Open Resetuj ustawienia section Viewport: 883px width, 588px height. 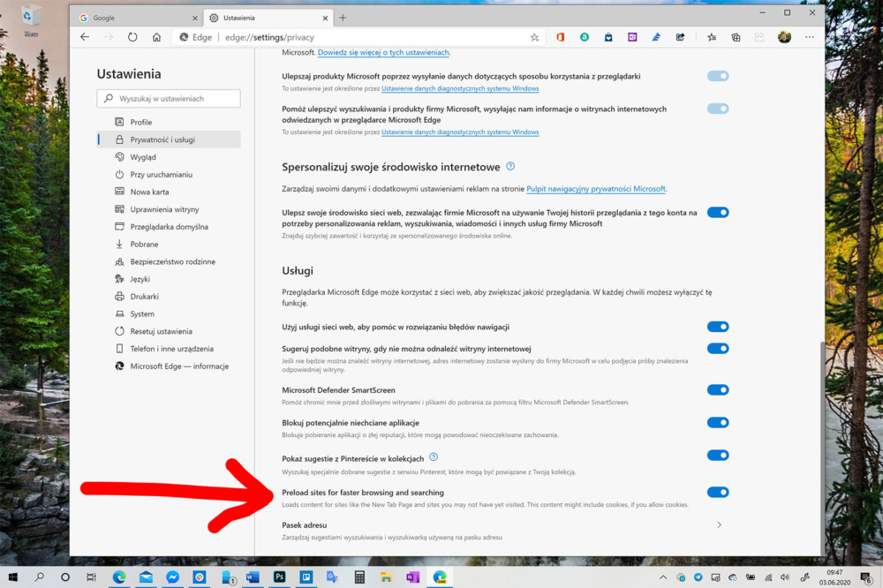(x=169, y=332)
